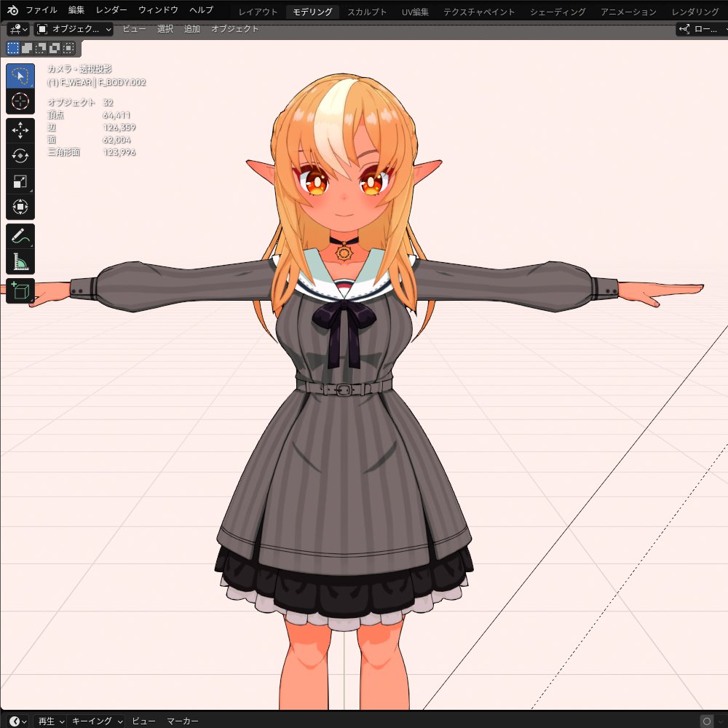Choose the new selection mode icon

[x=13, y=48]
